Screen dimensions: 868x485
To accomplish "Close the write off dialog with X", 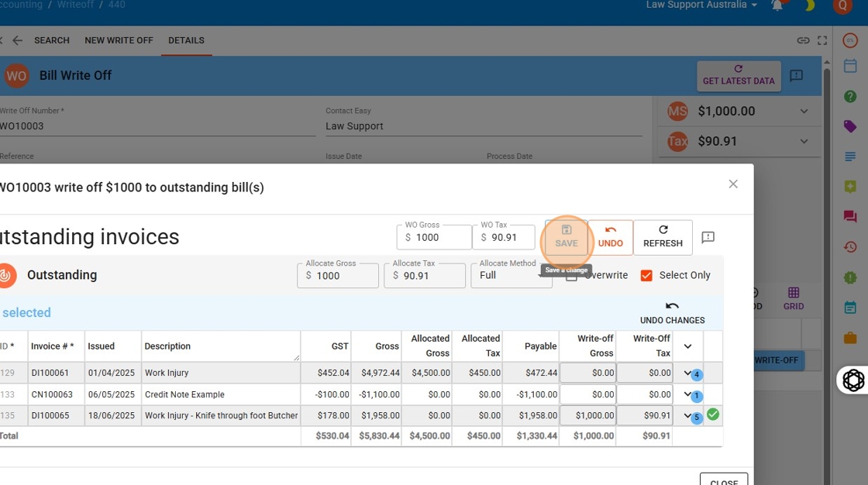I will coord(733,184).
